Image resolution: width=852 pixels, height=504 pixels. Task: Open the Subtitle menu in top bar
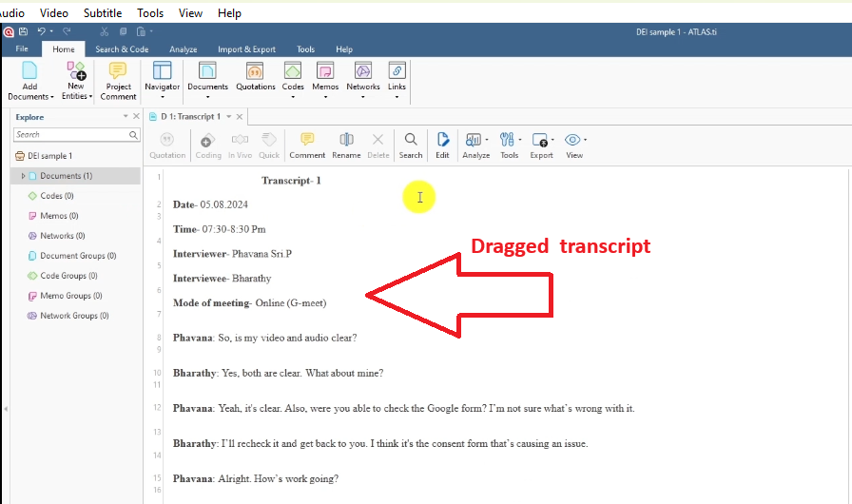(x=103, y=13)
